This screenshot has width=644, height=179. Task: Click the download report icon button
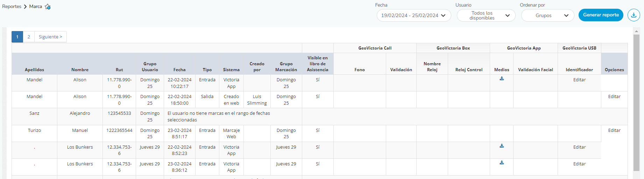[634, 15]
